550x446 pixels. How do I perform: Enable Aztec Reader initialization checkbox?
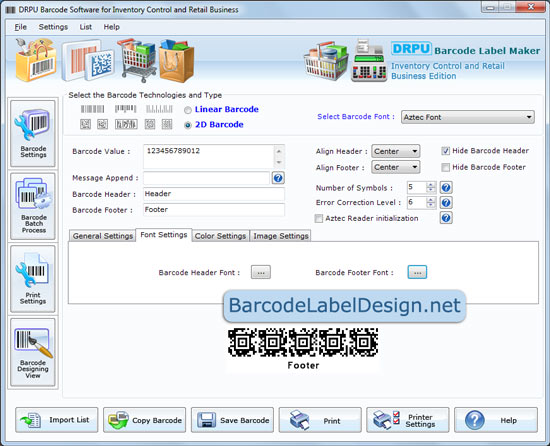pyautogui.click(x=318, y=218)
